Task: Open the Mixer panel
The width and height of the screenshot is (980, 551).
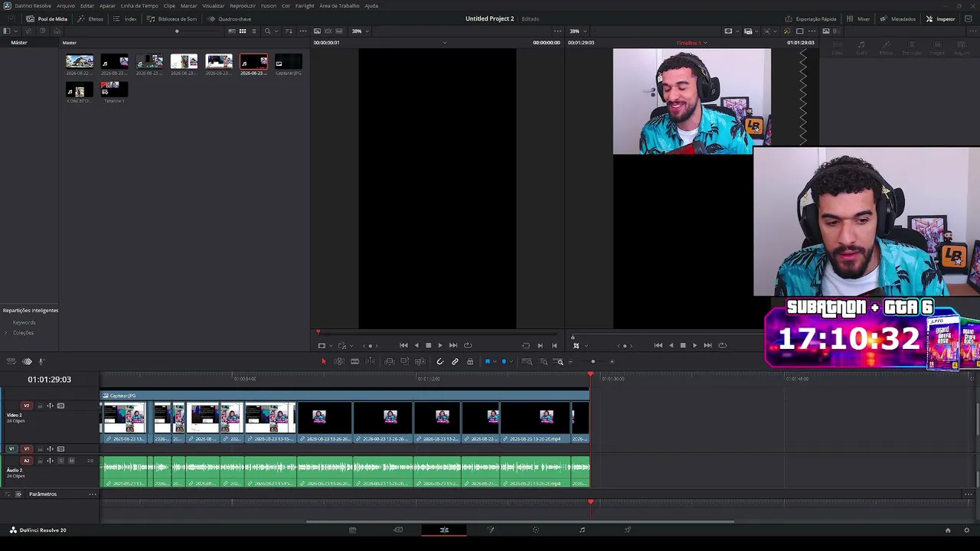Action: [858, 18]
